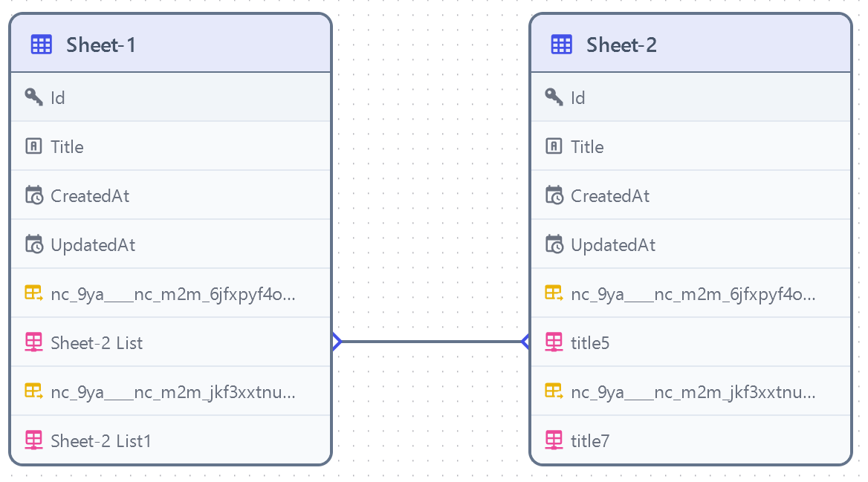The height and width of the screenshot is (482, 868).
Task: Select nc_9ya___nc_m2m_jkf3xxtnu label in Sheet-1
Action: [173, 392]
